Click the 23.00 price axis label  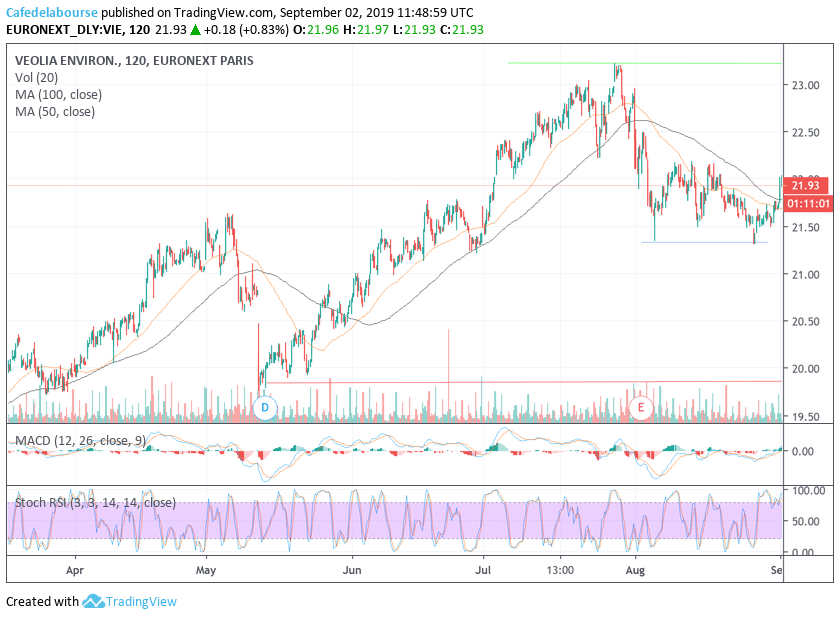pyautogui.click(x=806, y=85)
